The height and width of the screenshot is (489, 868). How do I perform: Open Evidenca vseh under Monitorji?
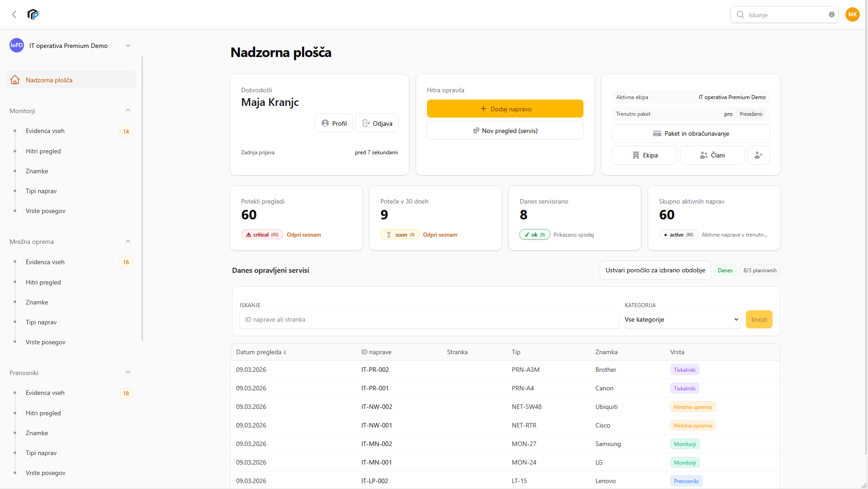(x=45, y=131)
